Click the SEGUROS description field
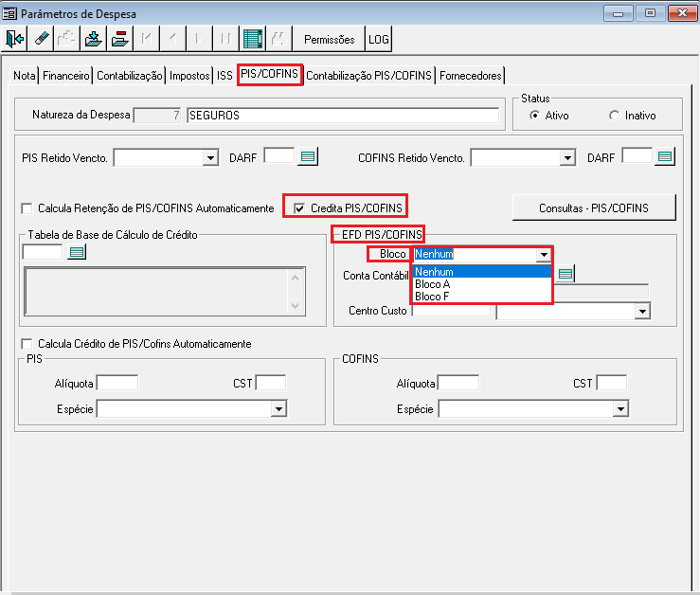The height and width of the screenshot is (595, 700). pos(343,116)
